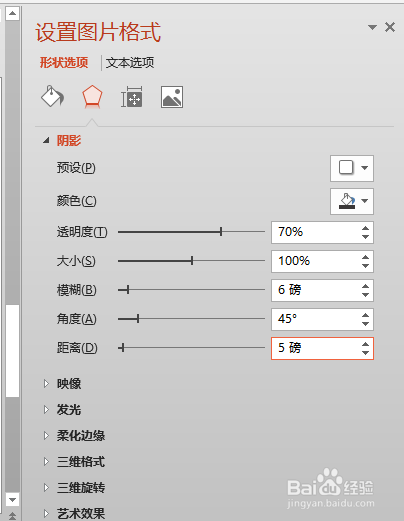The width and height of the screenshot is (404, 521).
Task: Close the 设置图片格式 pane
Action: (x=390, y=27)
